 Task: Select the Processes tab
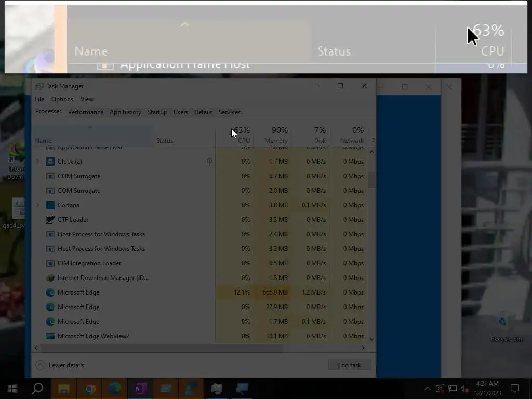coord(48,111)
